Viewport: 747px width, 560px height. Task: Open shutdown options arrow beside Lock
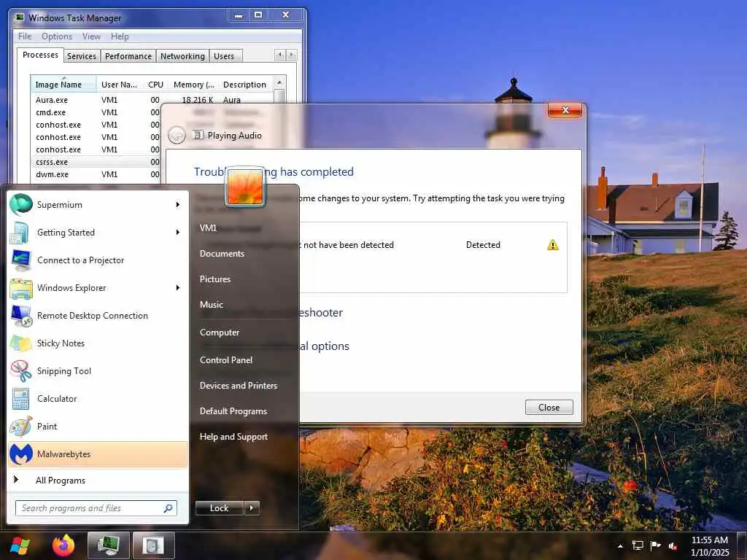252,508
